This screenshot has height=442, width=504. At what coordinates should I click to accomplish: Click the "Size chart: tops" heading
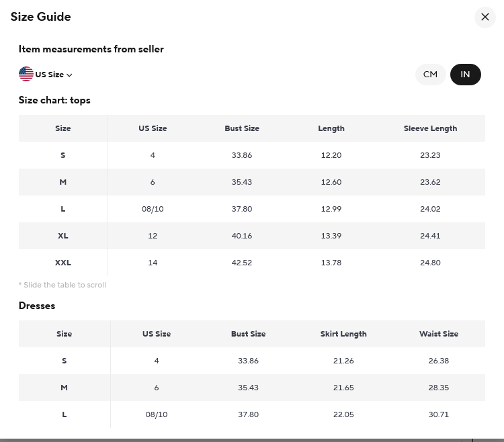[54, 100]
